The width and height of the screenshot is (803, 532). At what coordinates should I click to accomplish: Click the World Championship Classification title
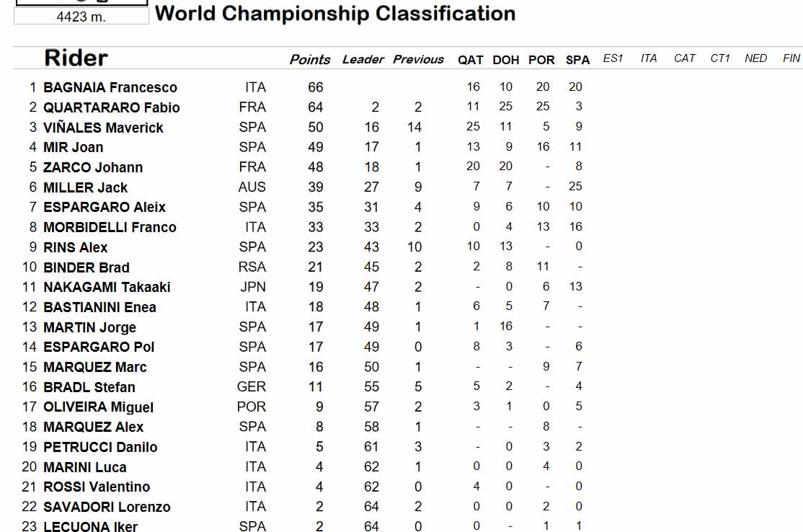[335, 14]
